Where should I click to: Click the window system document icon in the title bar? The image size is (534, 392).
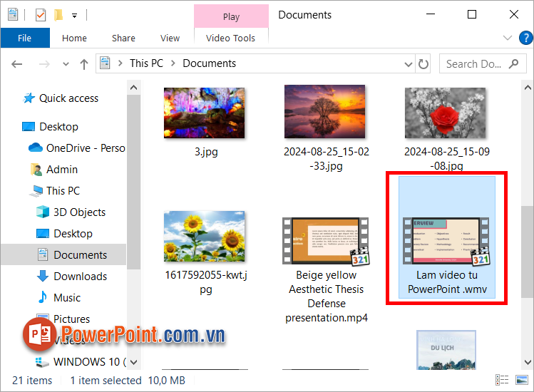(13, 15)
